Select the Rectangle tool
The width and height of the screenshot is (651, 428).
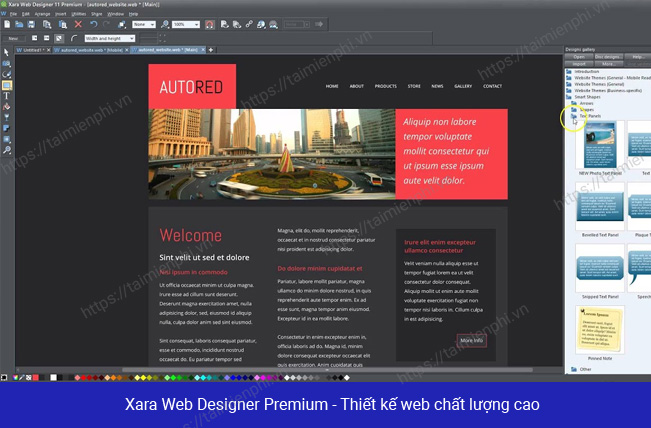6,85
